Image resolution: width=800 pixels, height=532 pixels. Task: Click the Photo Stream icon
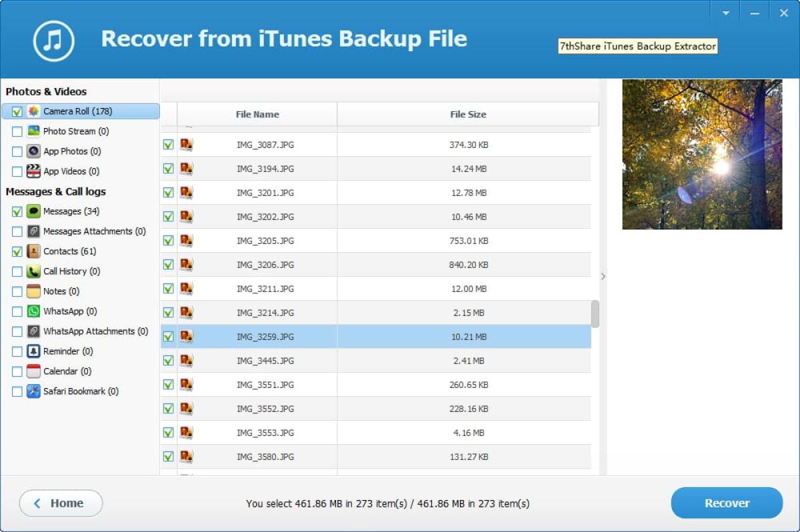[34, 131]
